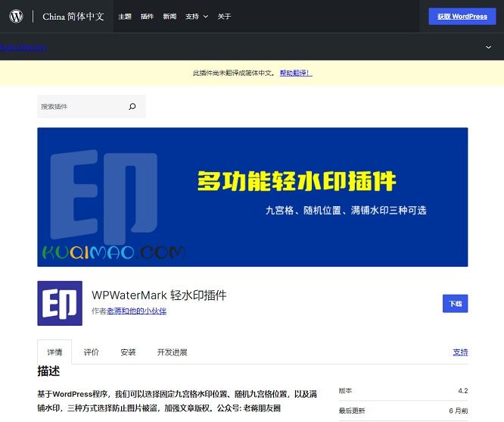Expand the 支持 dropdown menu
The height and width of the screenshot is (422, 504).
[x=197, y=17]
